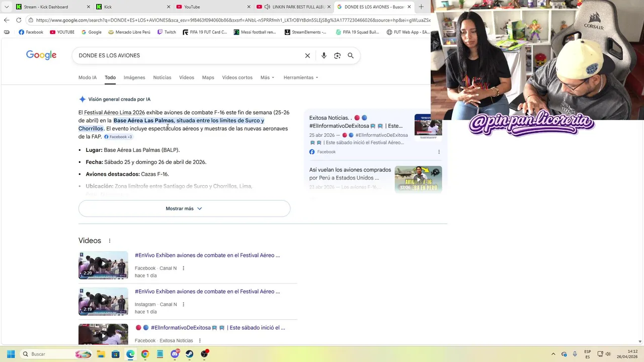Go to the Google logo homepage
644x362 pixels.
[41, 55]
